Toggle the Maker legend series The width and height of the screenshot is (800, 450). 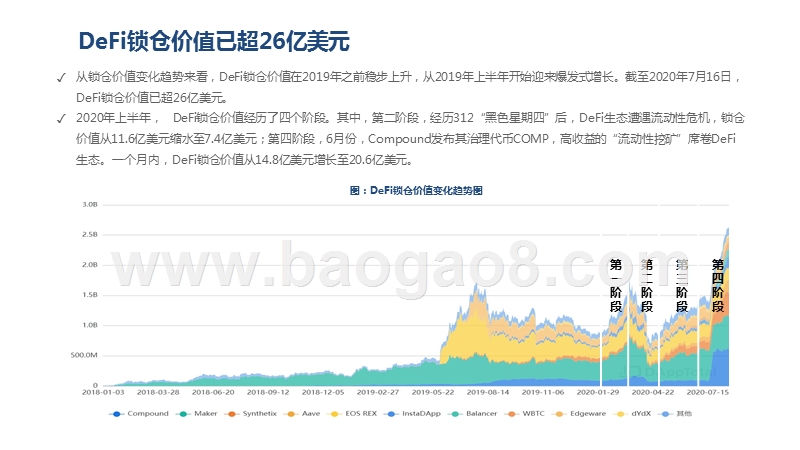(x=196, y=414)
